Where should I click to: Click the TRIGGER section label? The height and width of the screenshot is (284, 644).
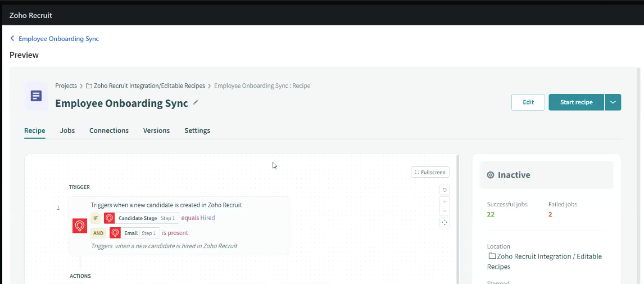[x=79, y=187]
